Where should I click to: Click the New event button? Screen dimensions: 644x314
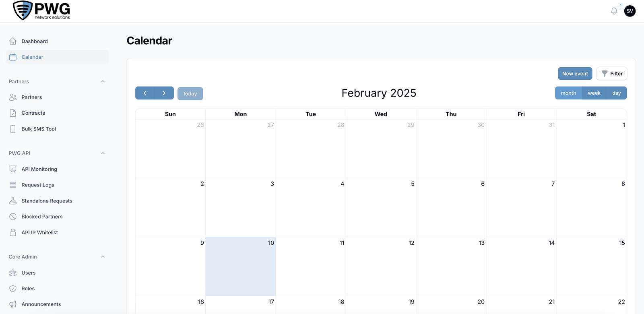575,74
